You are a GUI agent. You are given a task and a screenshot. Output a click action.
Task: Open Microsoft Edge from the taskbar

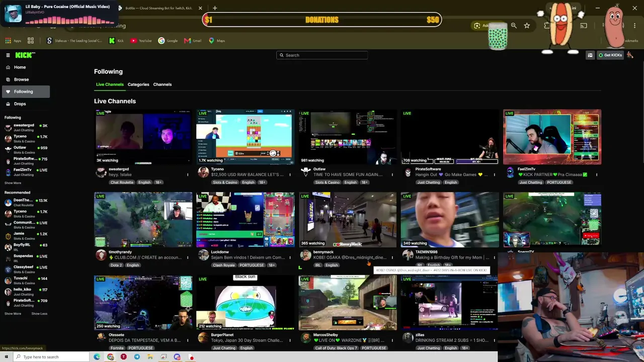[97, 357]
